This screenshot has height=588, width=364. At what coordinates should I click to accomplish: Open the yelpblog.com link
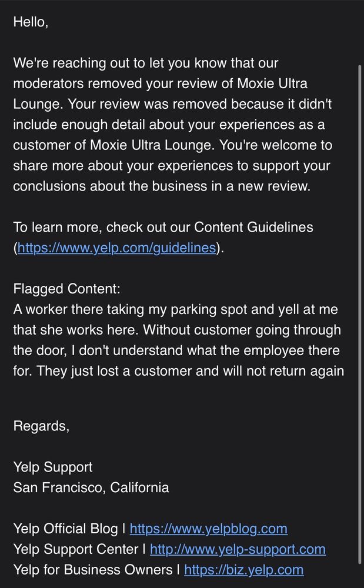click(208, 529)
